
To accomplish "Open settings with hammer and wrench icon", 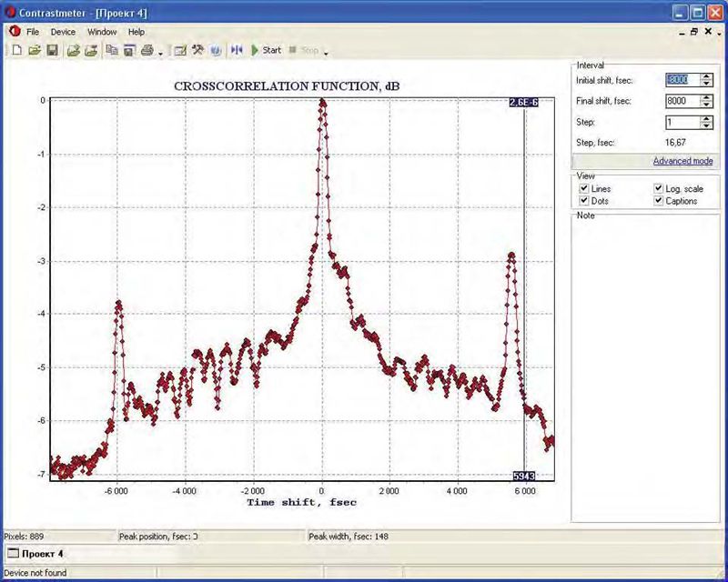I will [x=197, y=50].
